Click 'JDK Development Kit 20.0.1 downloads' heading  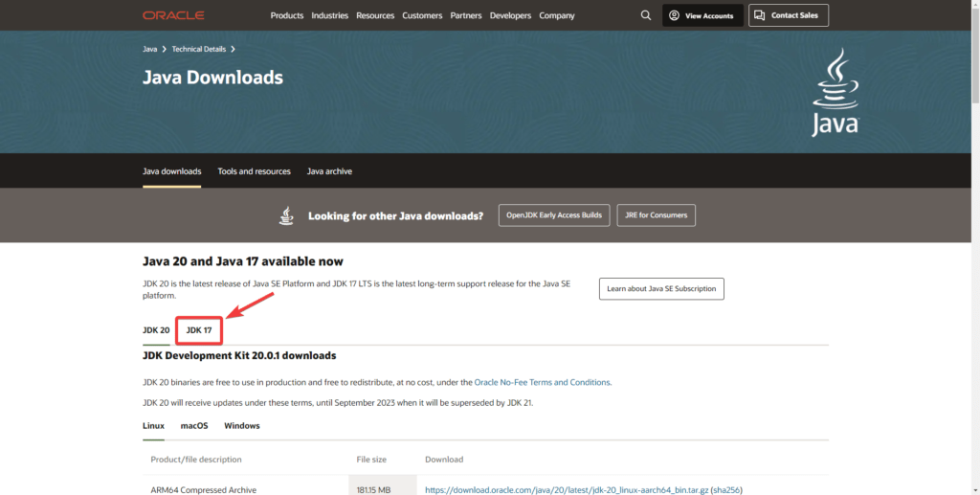click(x=239, y=355)
